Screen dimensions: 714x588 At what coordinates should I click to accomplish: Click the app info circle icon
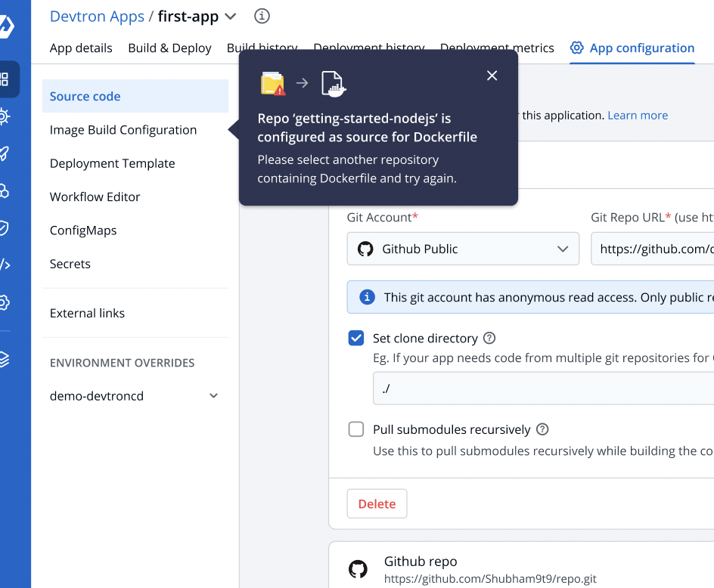[x=262, y=16]
